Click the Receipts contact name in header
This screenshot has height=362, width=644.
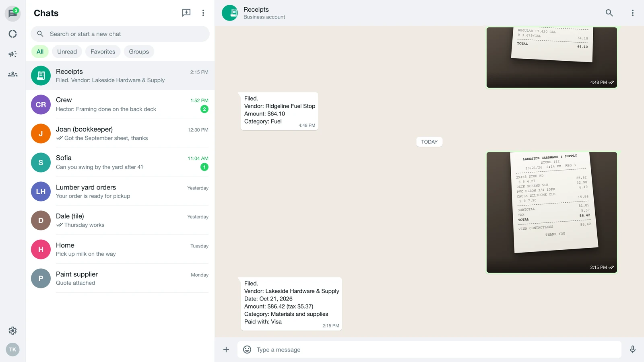pos(256,9)
